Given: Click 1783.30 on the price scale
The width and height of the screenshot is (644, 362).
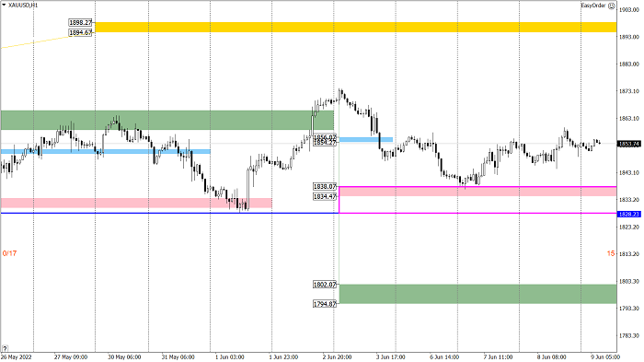Looking at the screenshot, I should click(629, 335).
